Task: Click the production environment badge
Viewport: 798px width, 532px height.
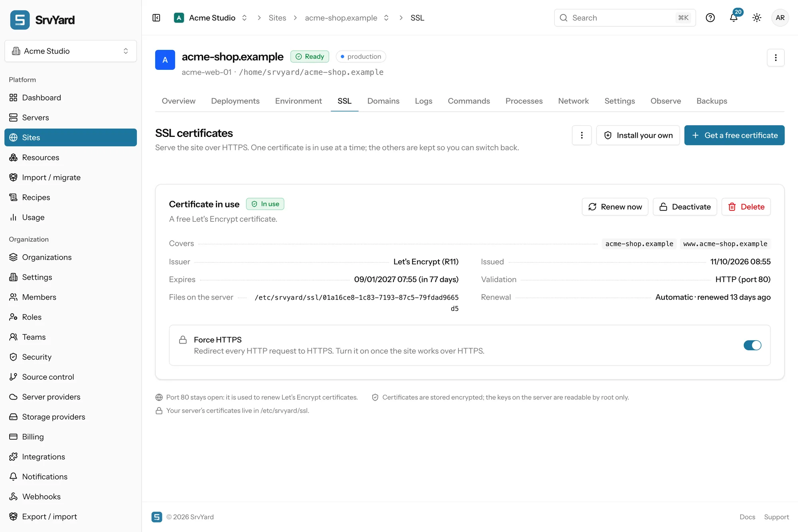Action: tap(361, 57)
